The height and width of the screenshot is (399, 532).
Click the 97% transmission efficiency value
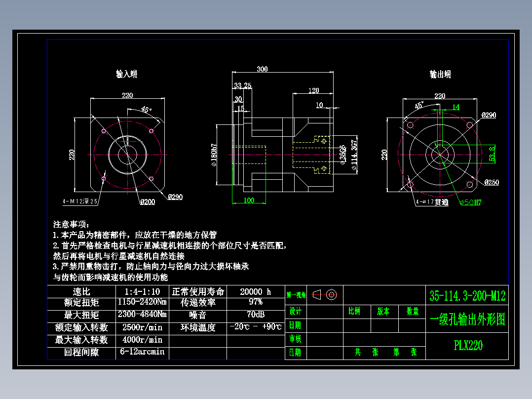(256, 303)
